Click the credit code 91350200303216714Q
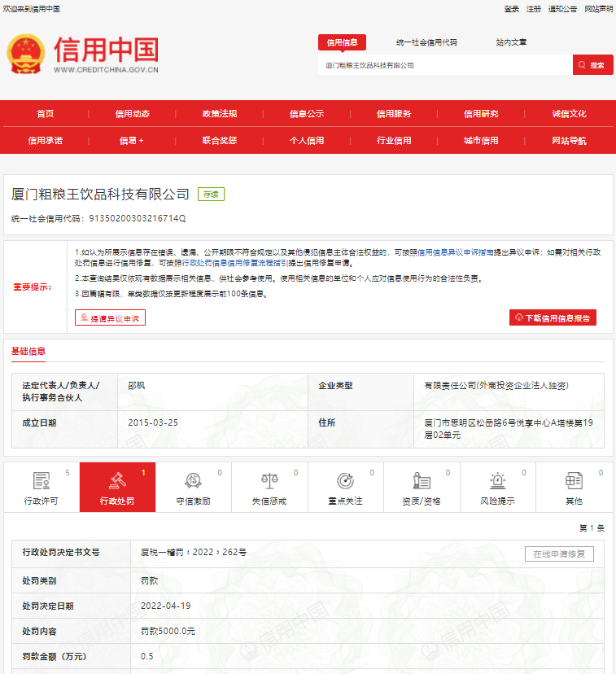This screenshot has height=674, width=616. tap(137, 218)
